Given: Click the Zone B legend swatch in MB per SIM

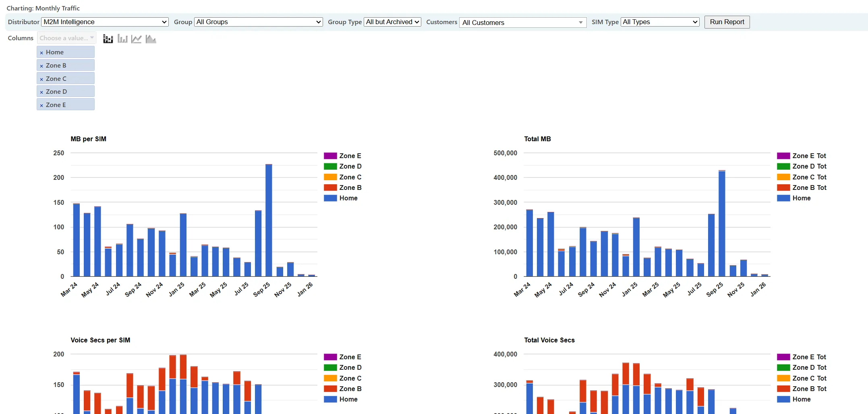Looking at the screenshot, I should pyautogui.click(x=330, y=187).
